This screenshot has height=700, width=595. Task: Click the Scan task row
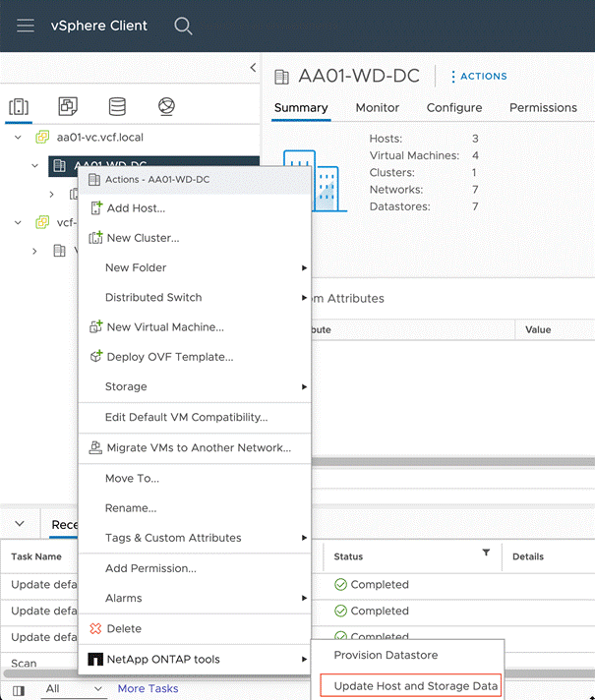pyautogui.click(x=24, y=663)
